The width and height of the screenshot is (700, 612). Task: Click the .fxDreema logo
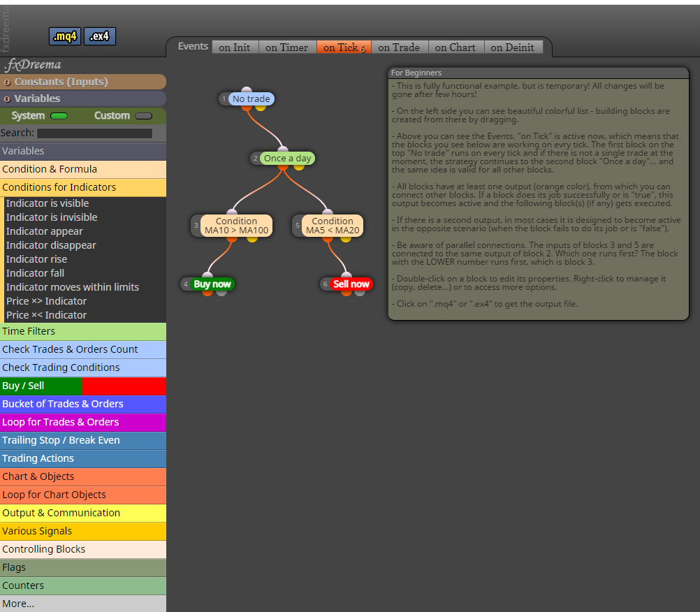(x=33, y=65)
